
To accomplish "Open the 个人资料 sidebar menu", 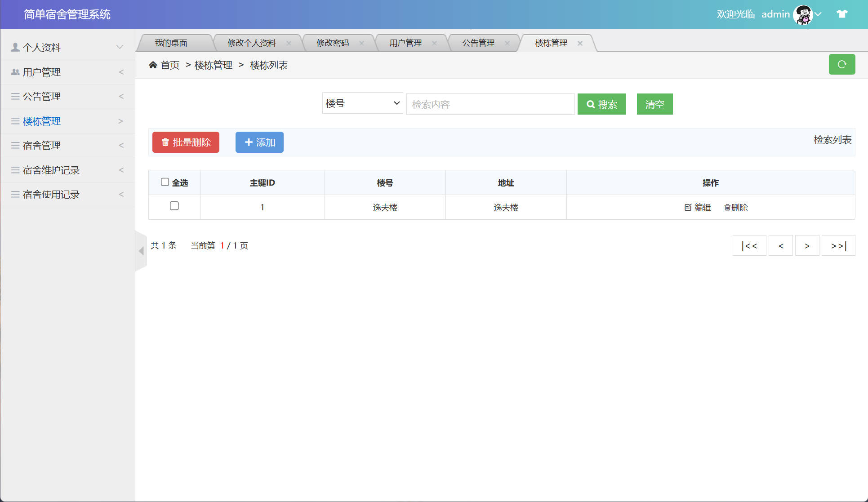I will [x=41, y=47].
